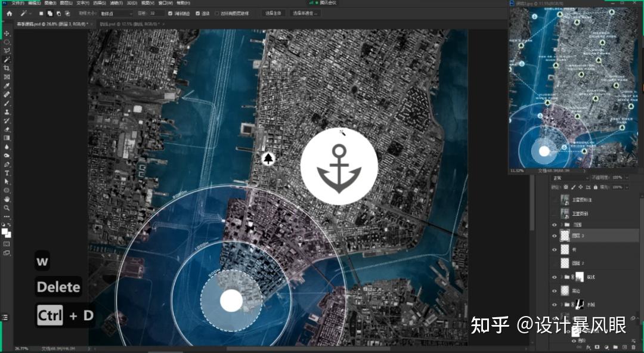Choose Add to Selection mode icon
The width and height of the screenshot is (644, 353).
pyautogui.click(x=49, y=14)
